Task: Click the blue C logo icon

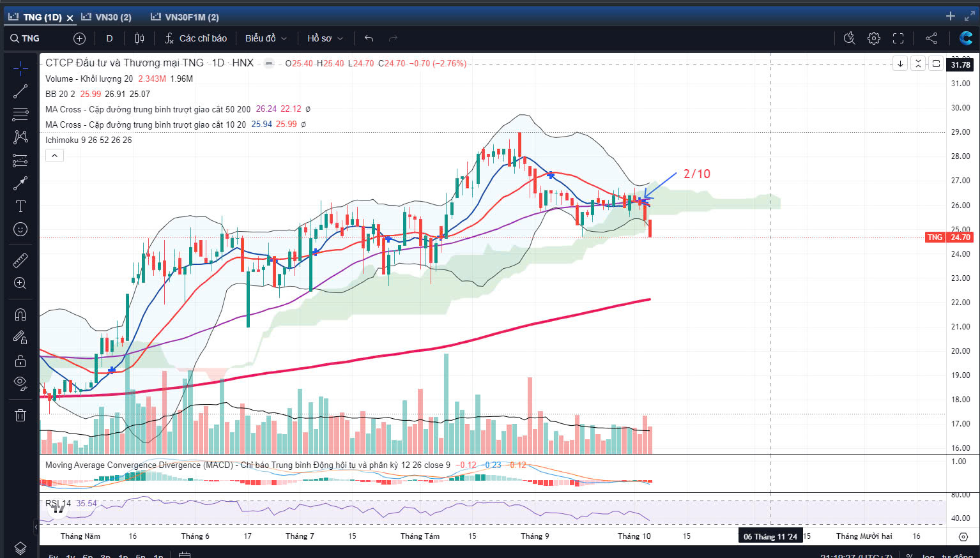Action: pyautogui.click(x=965, y=38)
